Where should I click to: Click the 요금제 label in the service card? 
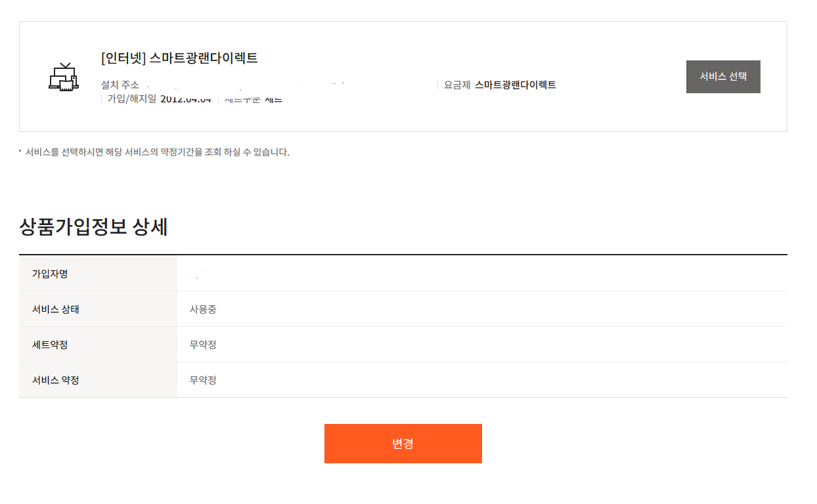point(457,85)
